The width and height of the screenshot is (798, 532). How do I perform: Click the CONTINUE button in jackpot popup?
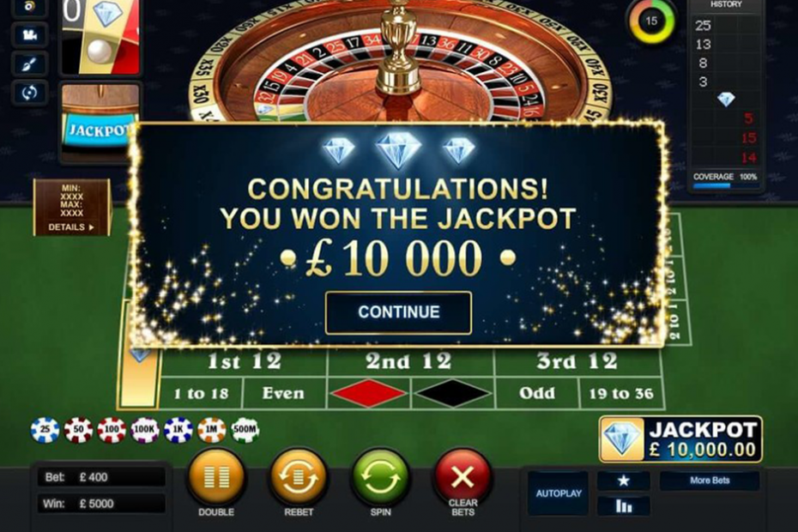(398, 312)
